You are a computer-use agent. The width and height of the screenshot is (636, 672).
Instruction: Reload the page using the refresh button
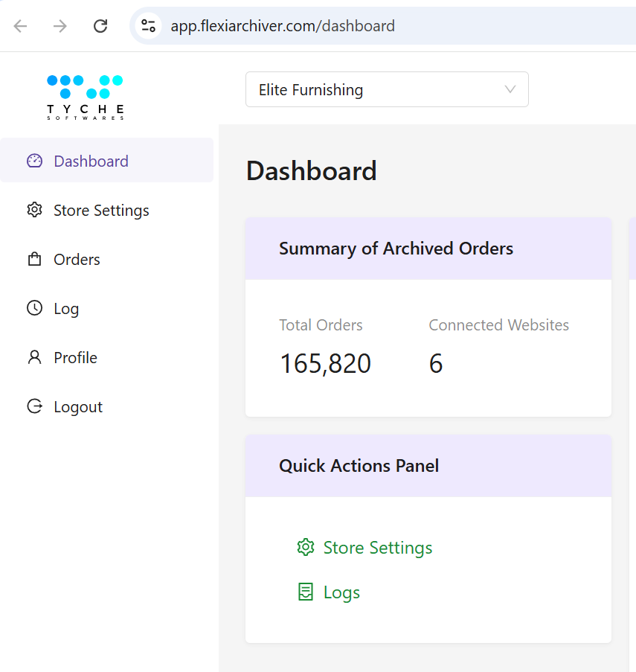point(100,25)
